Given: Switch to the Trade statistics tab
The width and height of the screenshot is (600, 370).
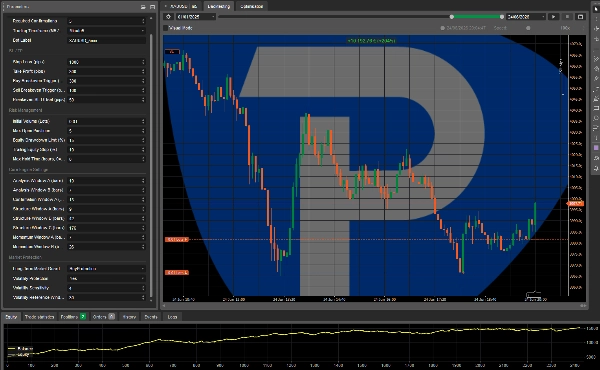Looking at the screenshot, I should pyautogui.click(x=39, y=317).
